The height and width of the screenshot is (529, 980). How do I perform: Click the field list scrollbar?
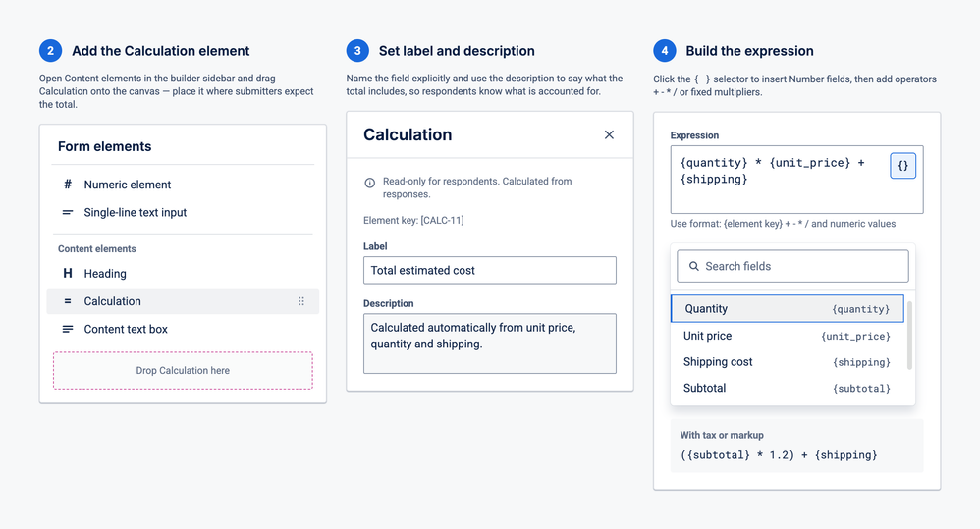(x=909, y=336)
